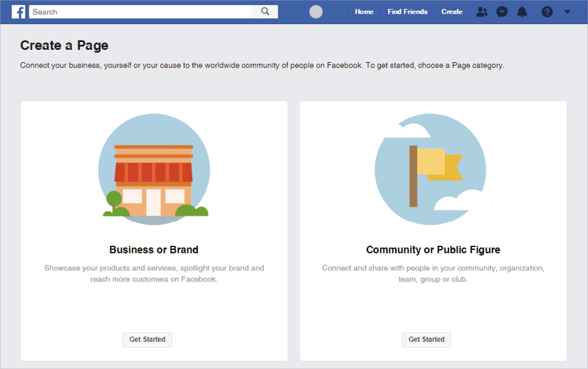Open the help question mark icon
The image size is (588, 369).
tap(547, 12)
